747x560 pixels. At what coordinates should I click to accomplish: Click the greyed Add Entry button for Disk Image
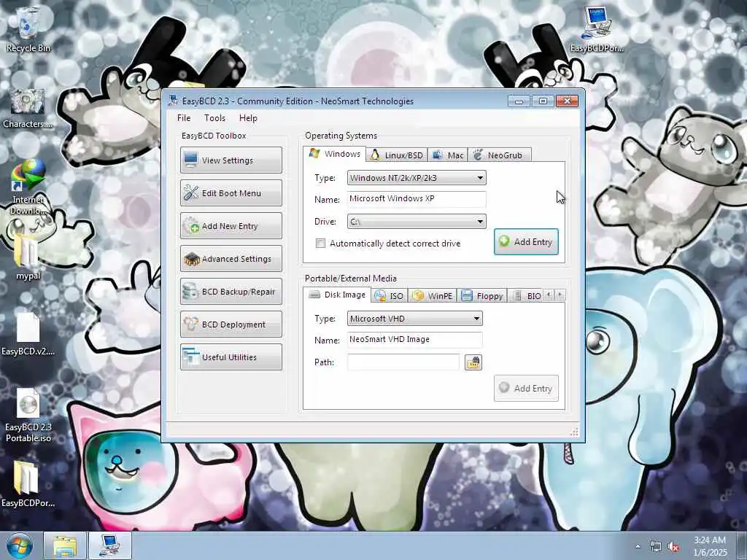(x=526, y=389)
